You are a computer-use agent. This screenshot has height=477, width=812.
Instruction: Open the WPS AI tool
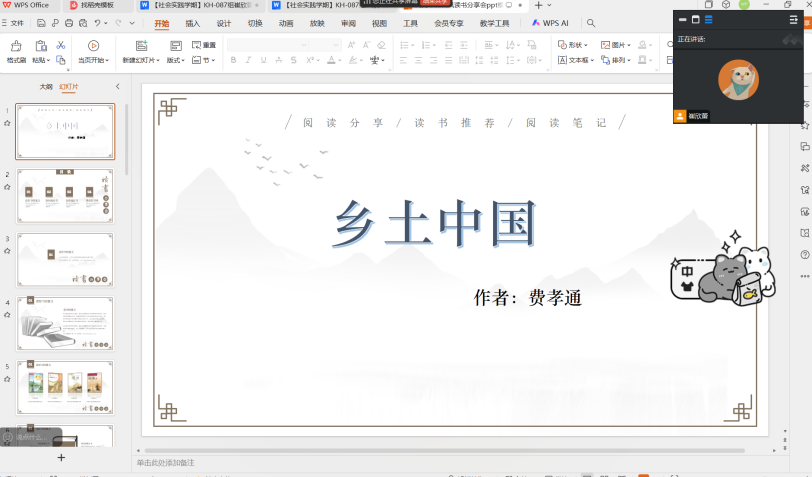(x=550, y=22)
